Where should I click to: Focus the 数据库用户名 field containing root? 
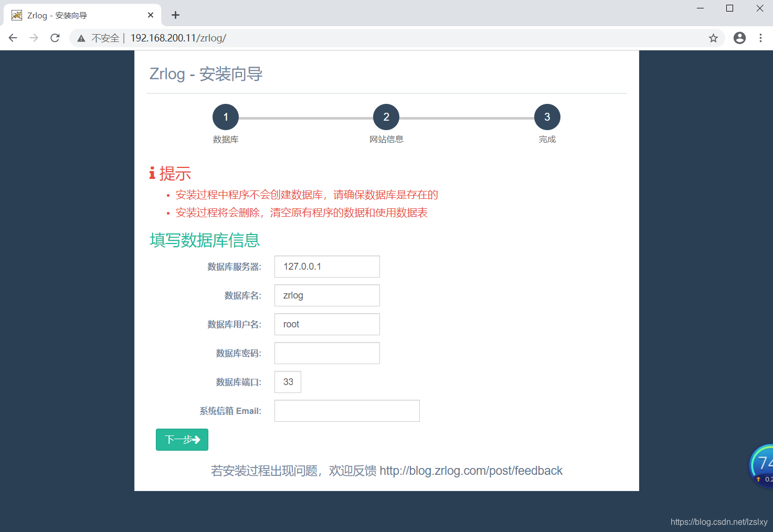click(x=327, y=324)
